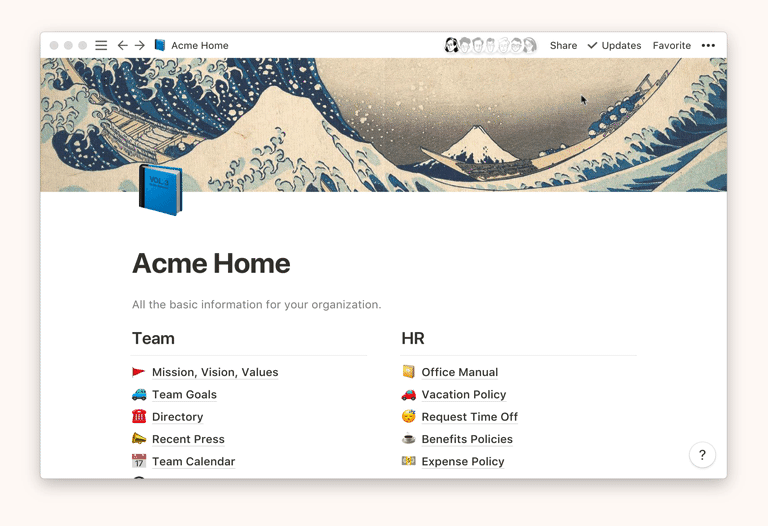Click the red flag icon beside Mission
This screenshot has width=768, height=526.
point(139,372)
